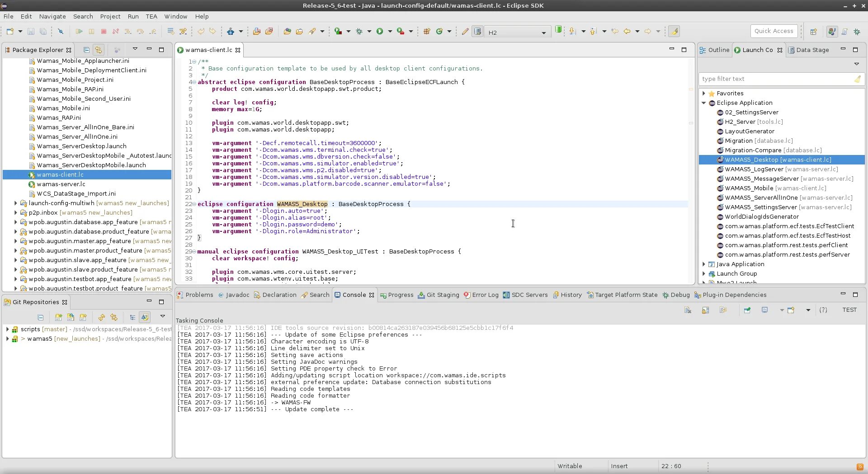The height and width of the screenshot is (474, 868).
Task: Open Package Explorer view menu triangle
Action: [135, 49]
